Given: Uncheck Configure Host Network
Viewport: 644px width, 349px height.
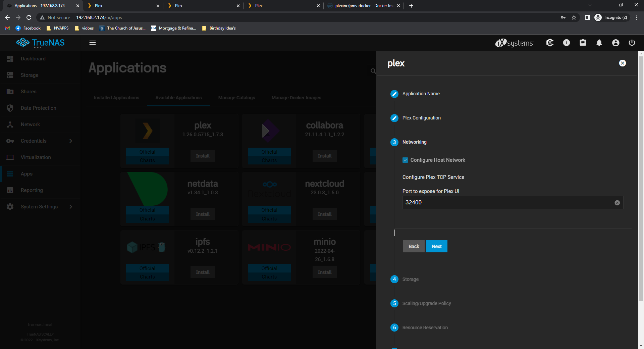Looking at the screenshot, I should 405,160.
